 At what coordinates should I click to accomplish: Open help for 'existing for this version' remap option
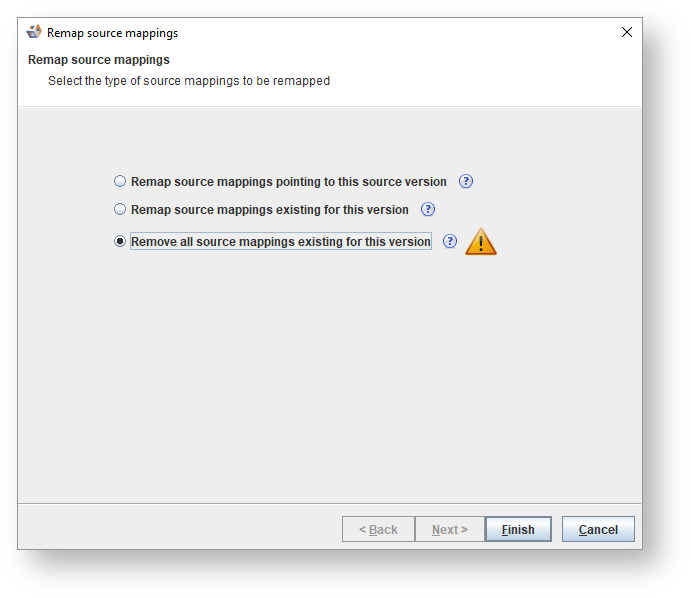coord(428,210)
